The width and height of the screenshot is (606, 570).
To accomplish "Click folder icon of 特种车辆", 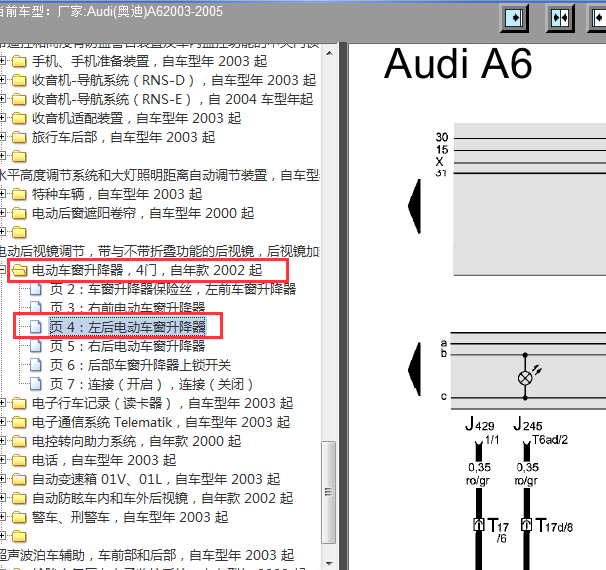I will 19,194.
